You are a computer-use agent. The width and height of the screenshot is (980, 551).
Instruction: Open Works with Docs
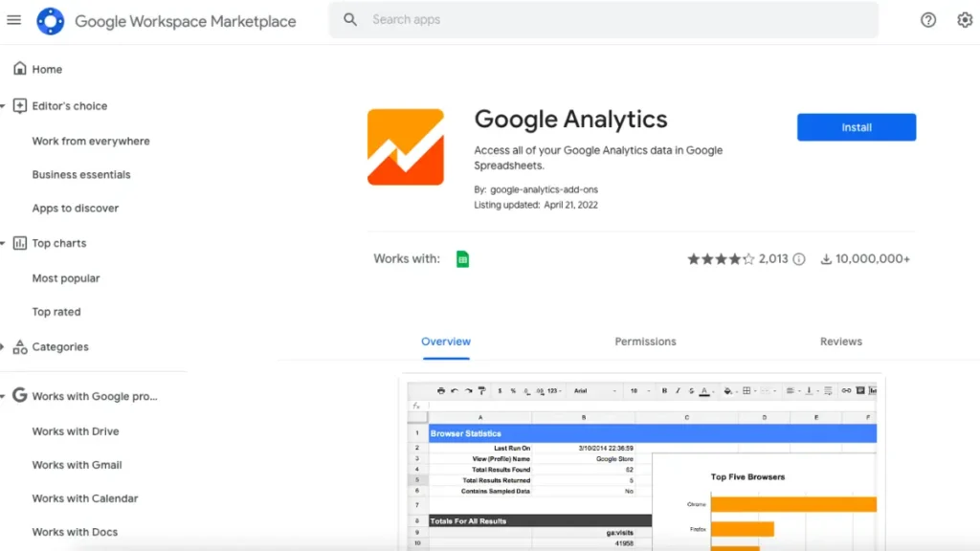[75, 532]
